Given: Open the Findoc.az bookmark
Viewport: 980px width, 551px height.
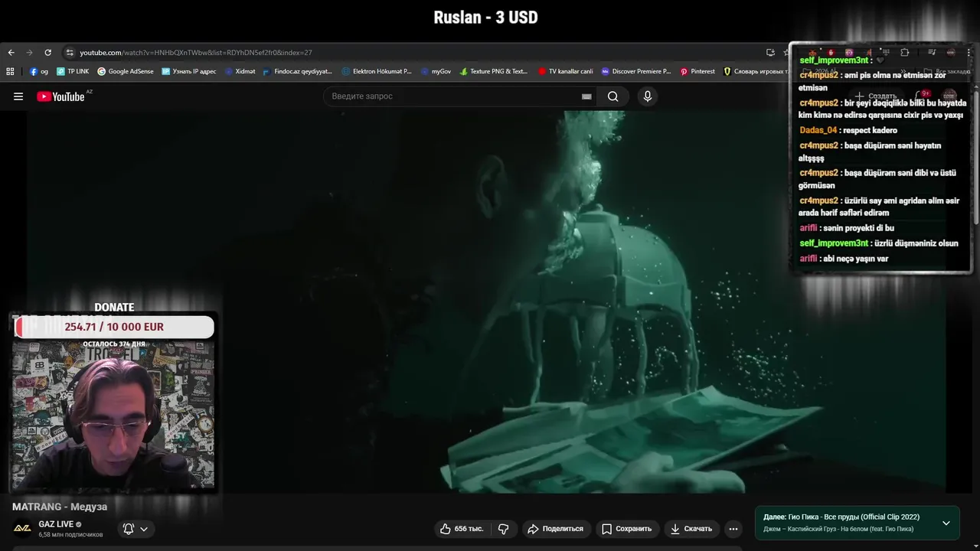Looking at the screenshot, I should click(298, 71).
